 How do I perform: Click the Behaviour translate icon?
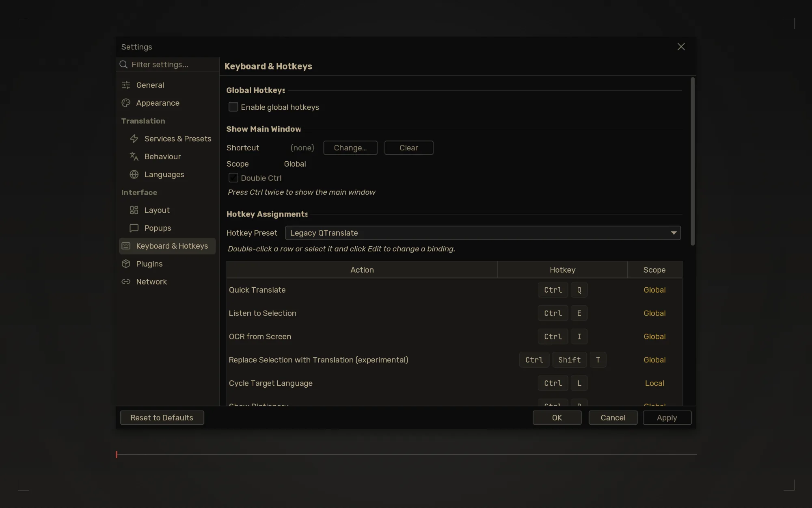tap(134, 156)
